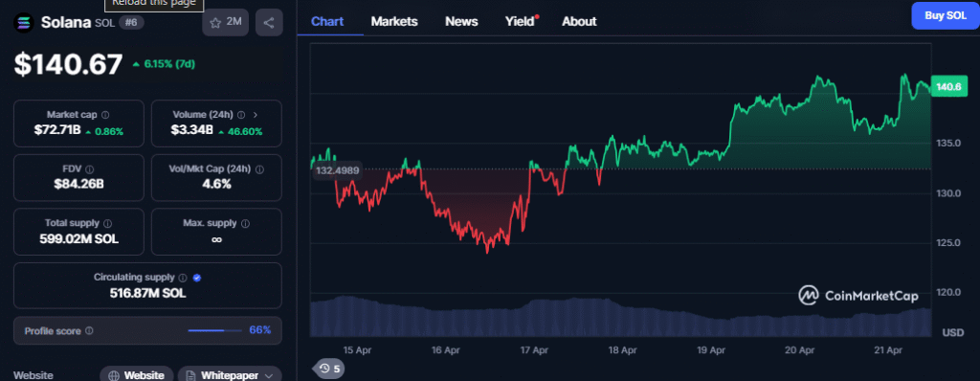The width and height of the screenshot is (980, 381).
Task: Click the Profile score progress bar
Action: 214,330
